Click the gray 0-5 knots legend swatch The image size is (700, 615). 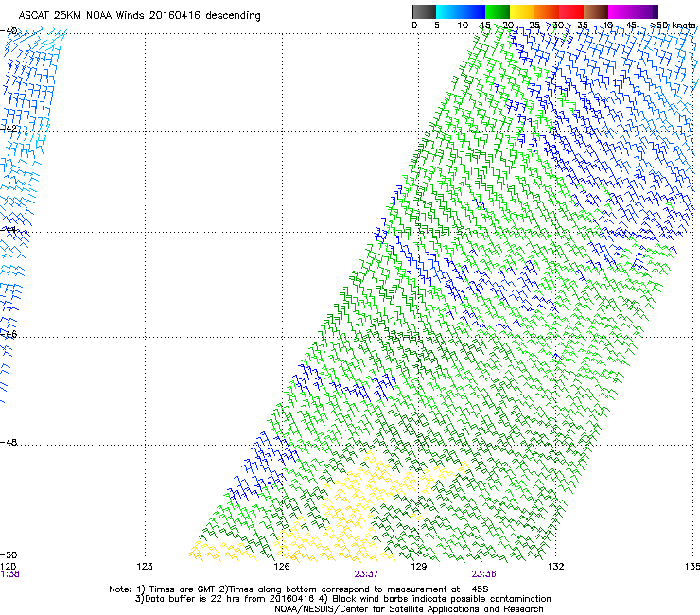pos(424,11)
